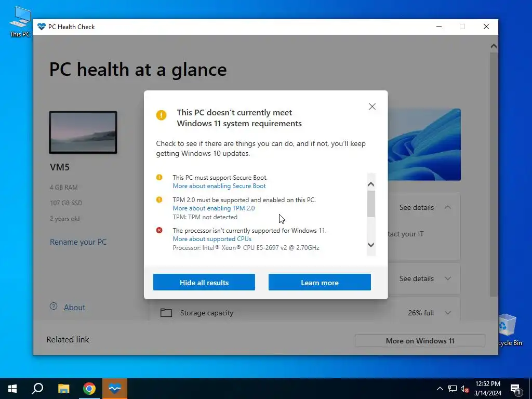Click the Rename your PC link
The width and height of the screenshot is (532, 399).
(x=78, y=242)
